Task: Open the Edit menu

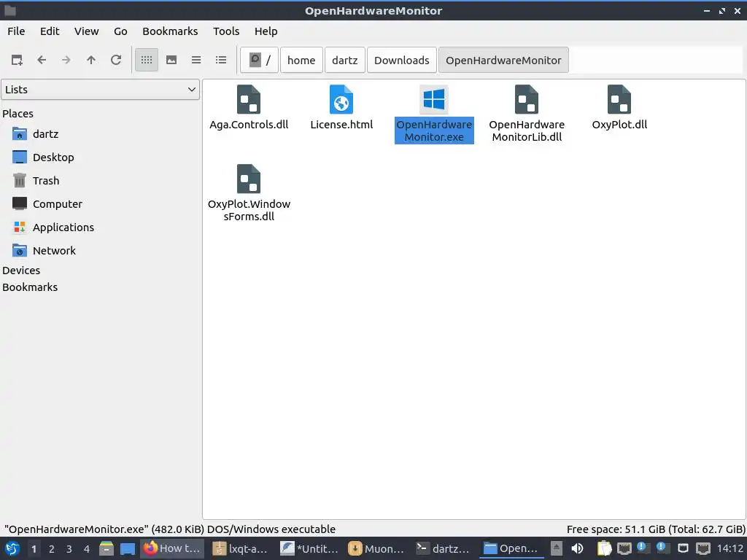Action: click(x=50, y=31)
